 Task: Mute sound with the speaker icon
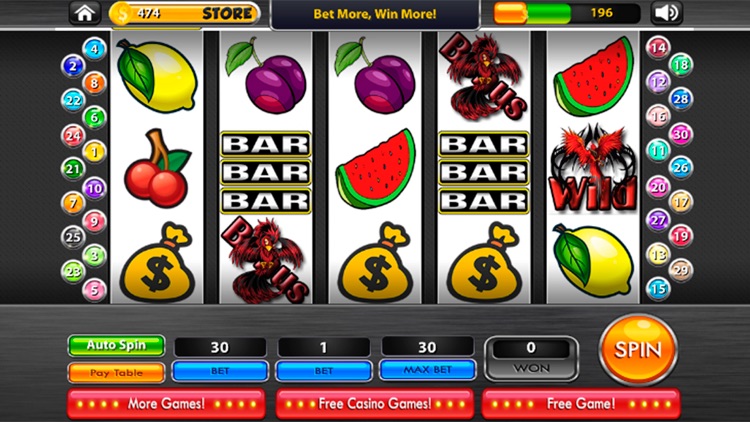pos(666,13)
